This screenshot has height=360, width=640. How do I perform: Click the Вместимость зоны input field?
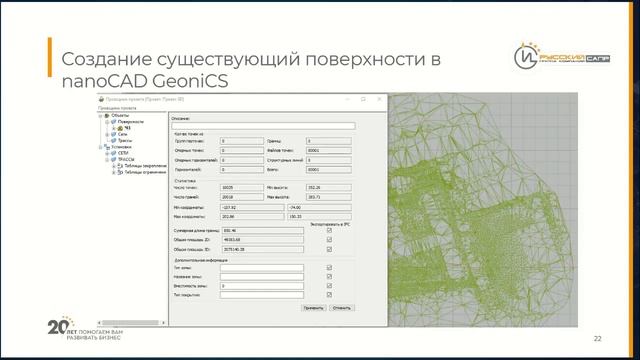point(262,286)
